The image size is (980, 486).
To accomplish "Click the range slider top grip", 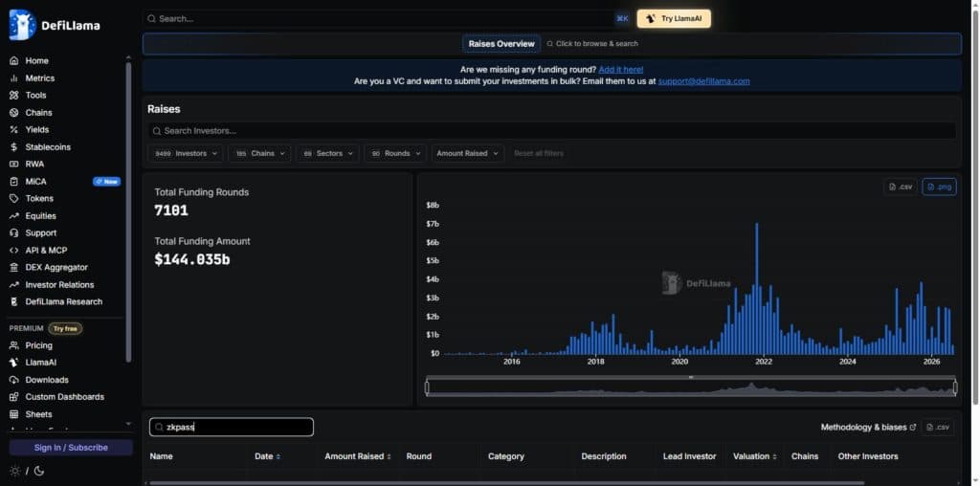I will coord(691,377).
